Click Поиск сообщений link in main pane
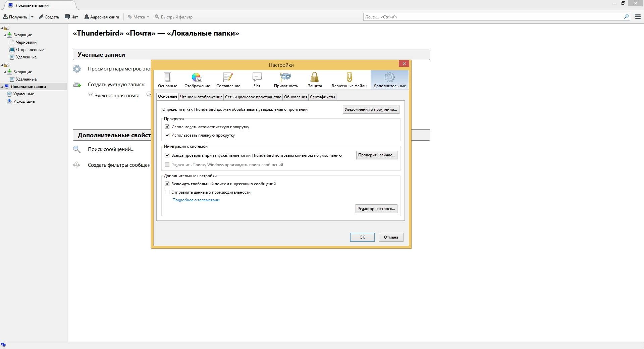Viewport: 644px width, 349px height. click(x=111, y=149)
